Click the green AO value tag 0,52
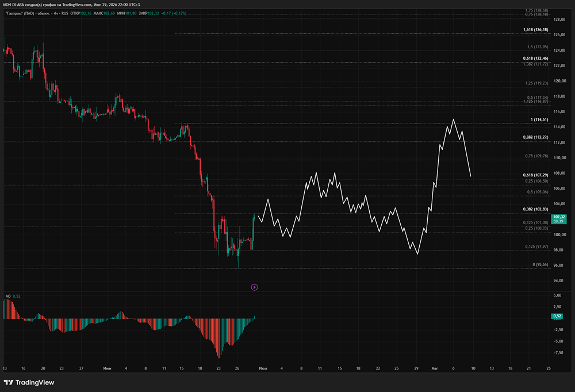The width and height of the screenshot is (575, 392). point(557,316)
